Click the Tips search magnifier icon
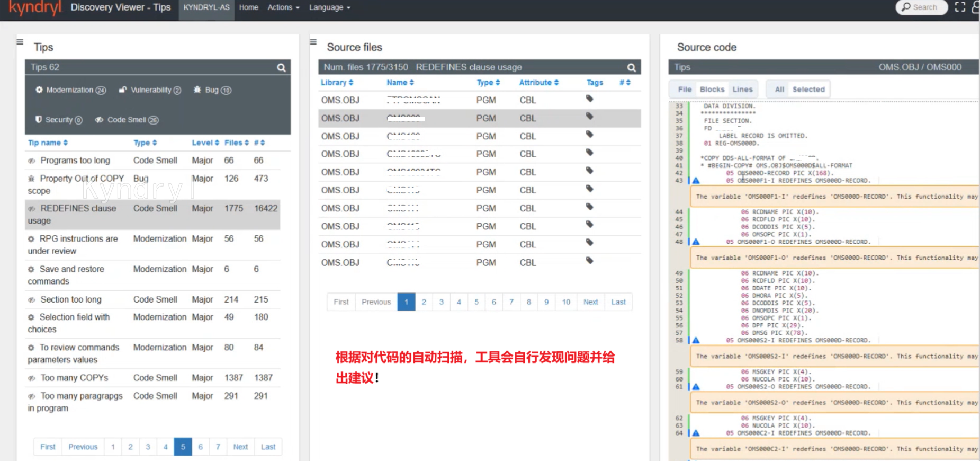980x461 pixels. tap(281, 67)
